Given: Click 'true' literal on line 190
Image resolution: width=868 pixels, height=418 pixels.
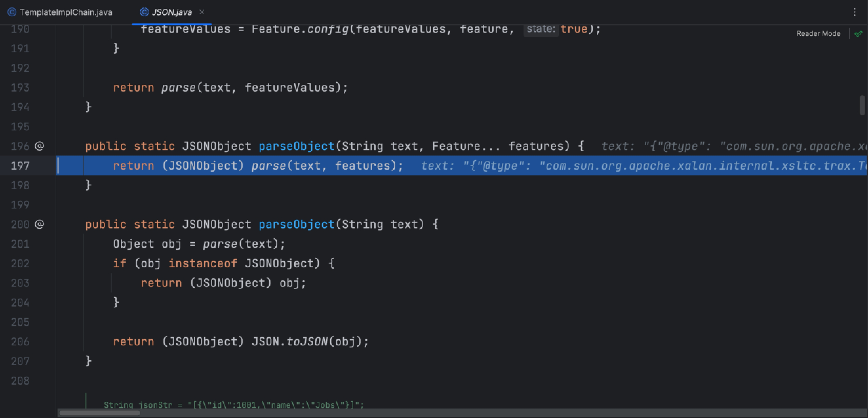Looking at the screenshot, I should (574, 29).
